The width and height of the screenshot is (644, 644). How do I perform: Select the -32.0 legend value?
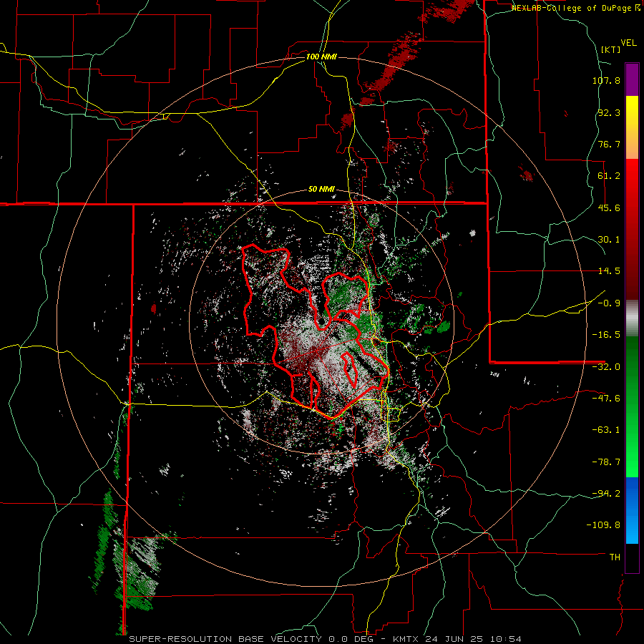tap(606, 367)
